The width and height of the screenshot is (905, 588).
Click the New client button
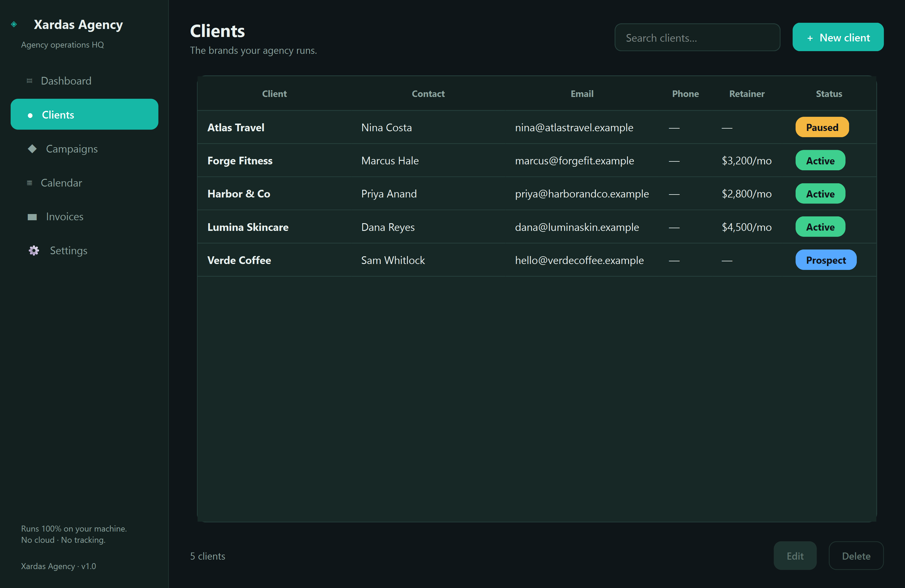coord(838,37)
